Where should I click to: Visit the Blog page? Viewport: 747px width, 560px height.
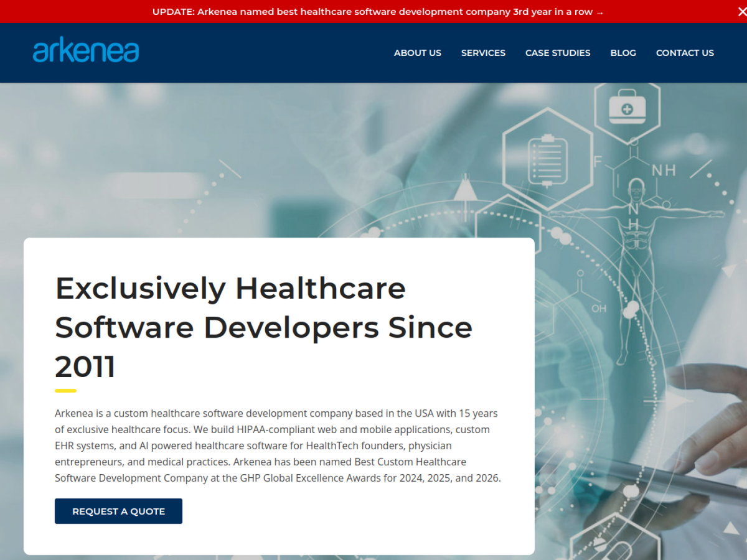click(623, 53)
